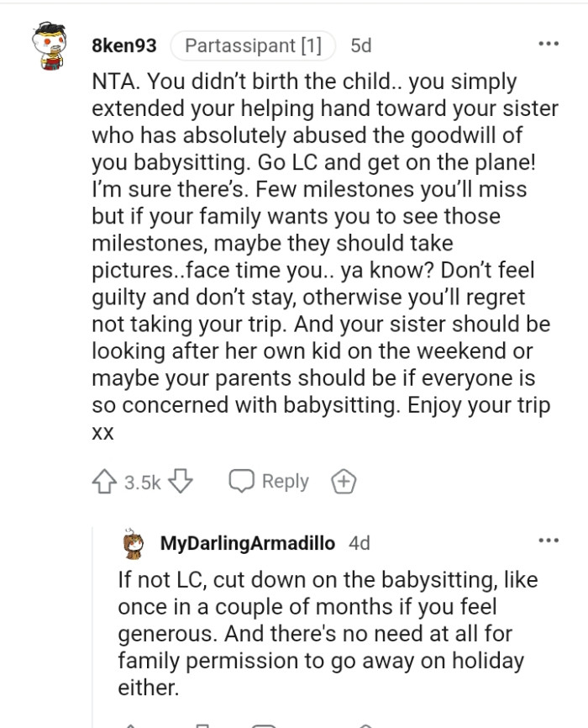Open the award menu on 8ken93's comment
This screenshot has height=728, width=588.
click(x=343, y=481)
